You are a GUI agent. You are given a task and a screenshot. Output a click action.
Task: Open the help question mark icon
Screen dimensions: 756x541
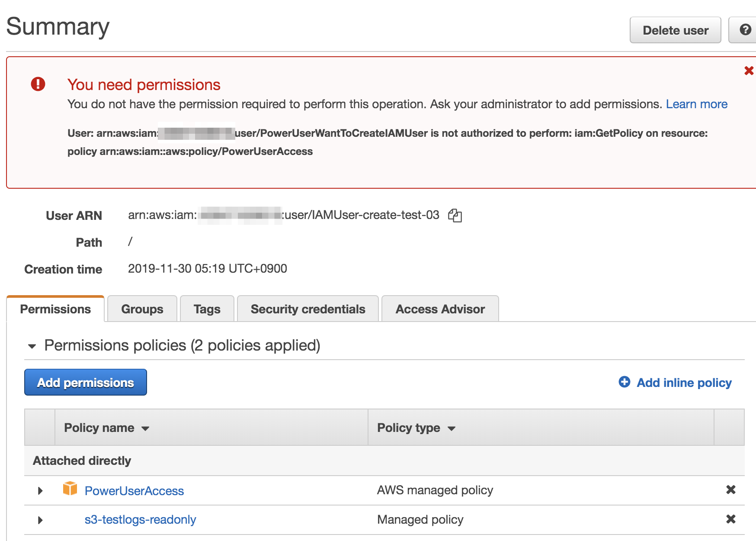click(x=745, y=30)
